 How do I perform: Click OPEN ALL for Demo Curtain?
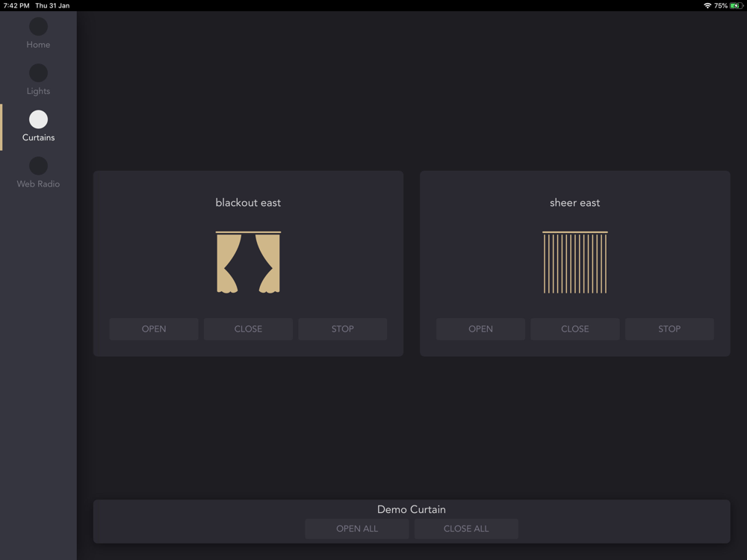coord(357,529)
